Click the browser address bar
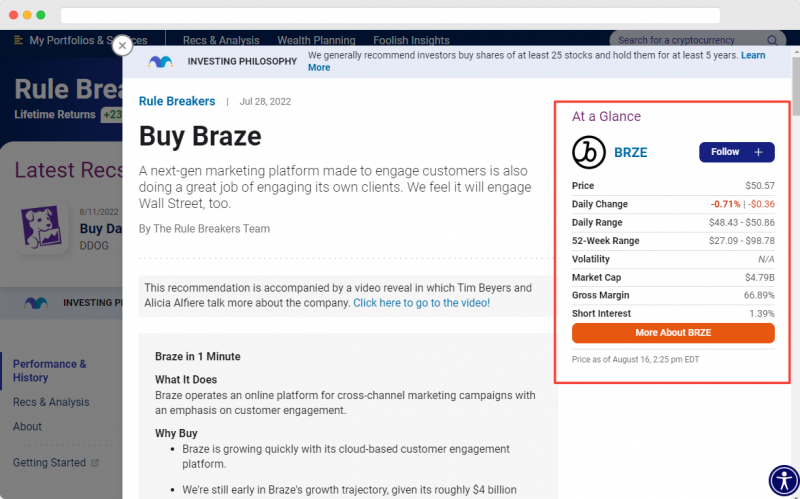This screenshot has height=499, width=800. [x=390, y=15]
